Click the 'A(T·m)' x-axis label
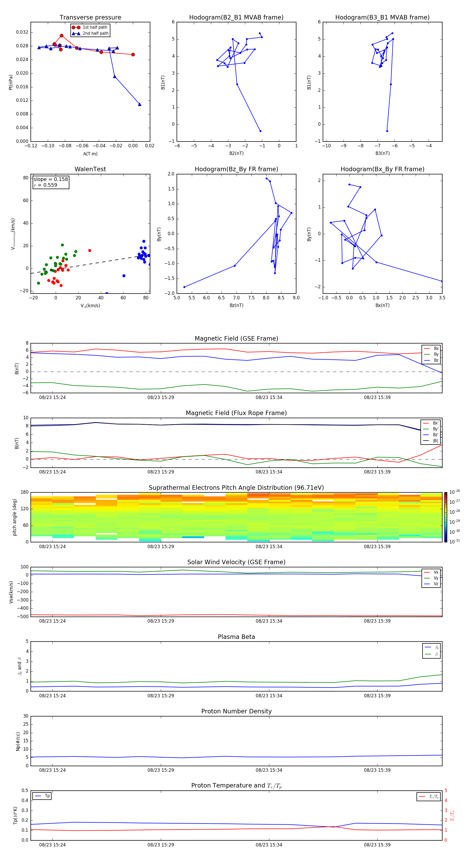This screenshot has height=868, width=473. [90, 154]
